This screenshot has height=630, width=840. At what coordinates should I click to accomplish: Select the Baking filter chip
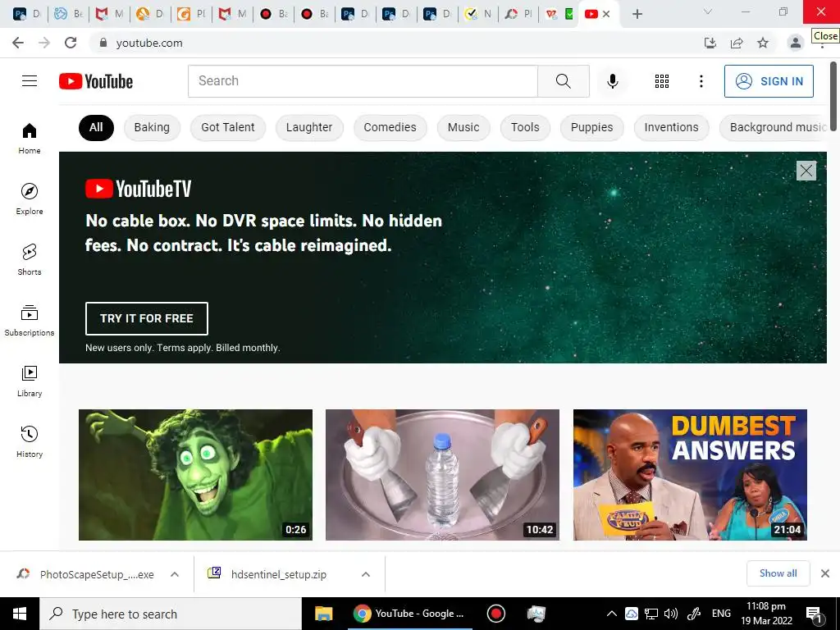coord(152,127)
